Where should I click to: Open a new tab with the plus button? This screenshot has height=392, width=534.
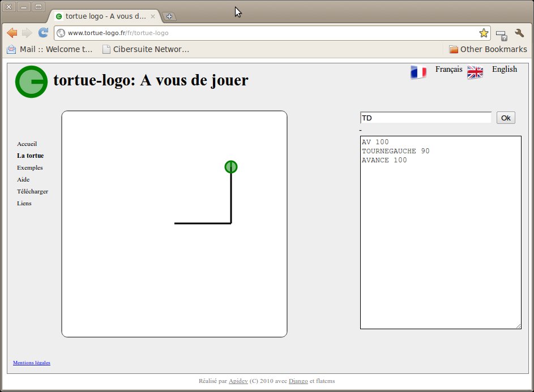coord(169,16)
